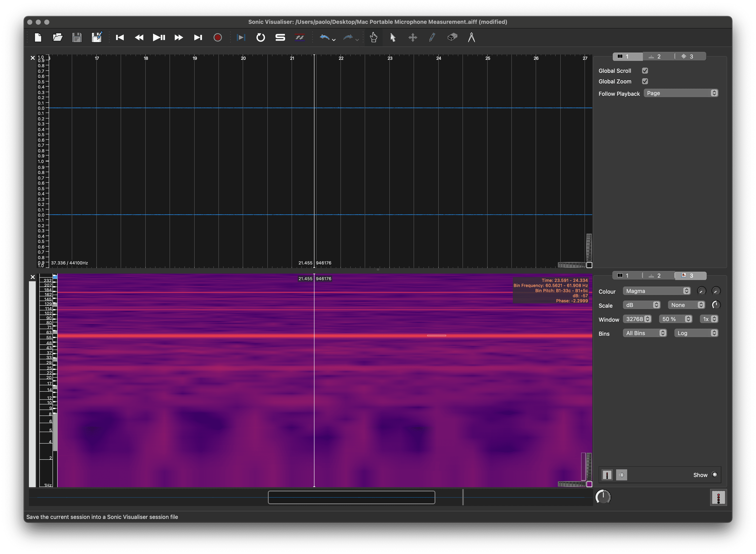Screen dimensions: 756x554
Task: Click zoom reset square in spectrogram pane
Action: (589, 484)
